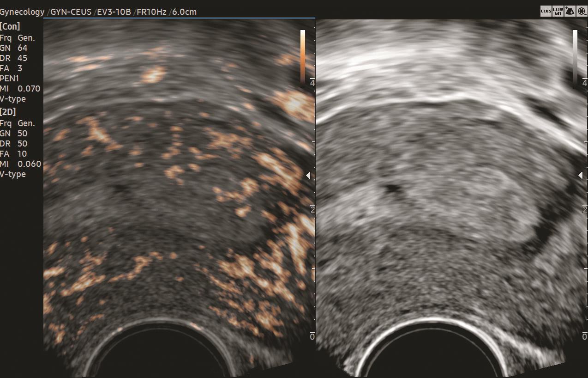The width and height of the screenshot is (588, 378).
Task: Click the 'GN 50' gain value
Action: tap(14, 134)
